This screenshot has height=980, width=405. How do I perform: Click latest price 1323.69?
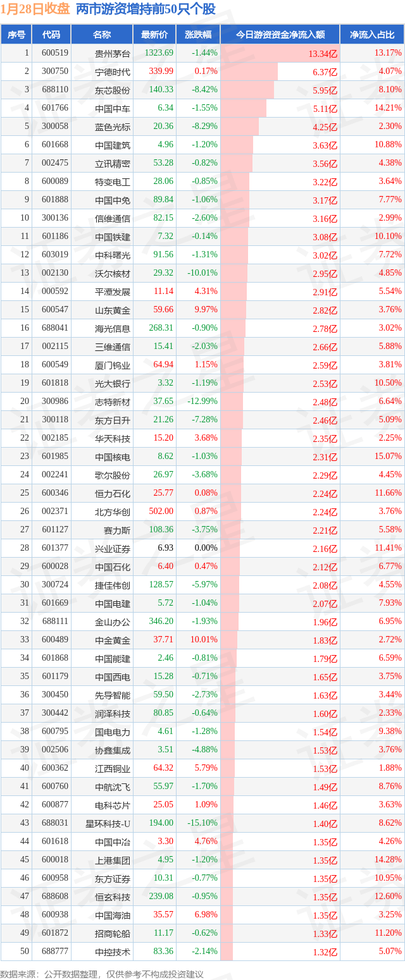click(159, 53)
